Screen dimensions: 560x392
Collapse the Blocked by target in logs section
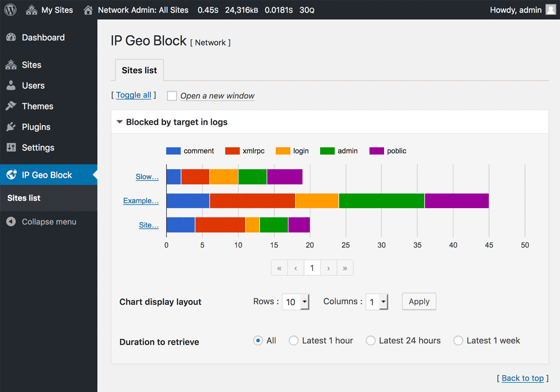120,122
